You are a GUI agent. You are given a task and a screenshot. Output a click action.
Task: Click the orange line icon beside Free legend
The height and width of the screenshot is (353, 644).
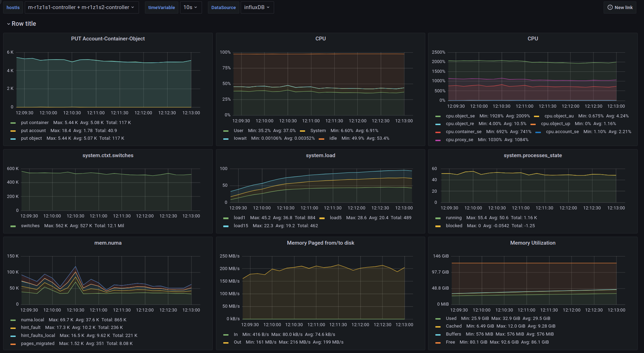click(438, 343)
